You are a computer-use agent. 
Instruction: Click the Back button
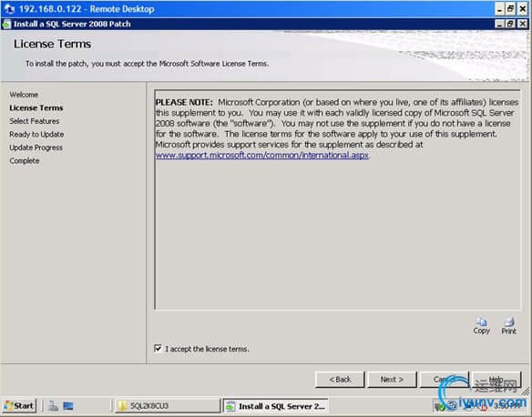click(340, 380)
